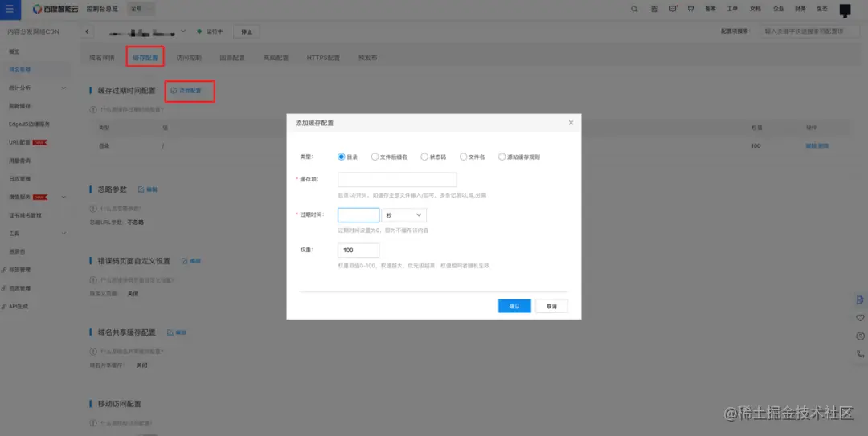Expand 增值服务 in sidebar
The width and height of the screenshot is (868, 436).
[x=63, y=197]
